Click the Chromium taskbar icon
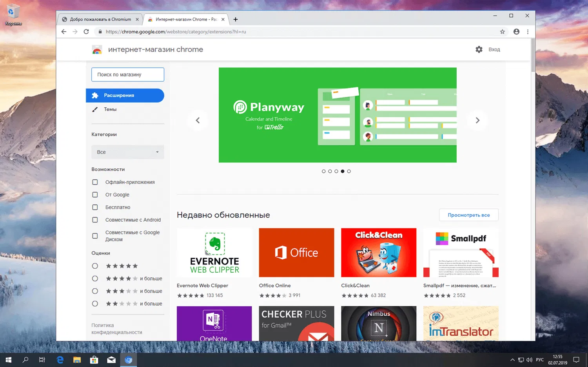 [x=129, y=360]
